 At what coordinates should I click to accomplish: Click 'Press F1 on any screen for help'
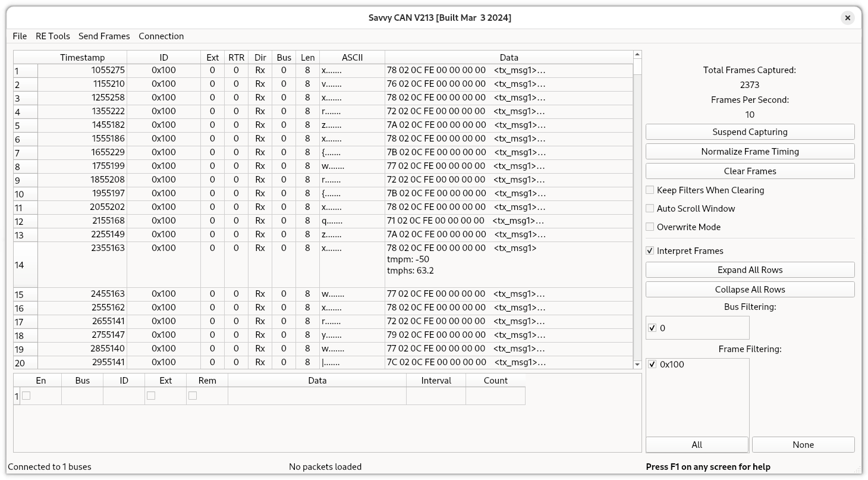pyautogui.click(x=708, y=467)
